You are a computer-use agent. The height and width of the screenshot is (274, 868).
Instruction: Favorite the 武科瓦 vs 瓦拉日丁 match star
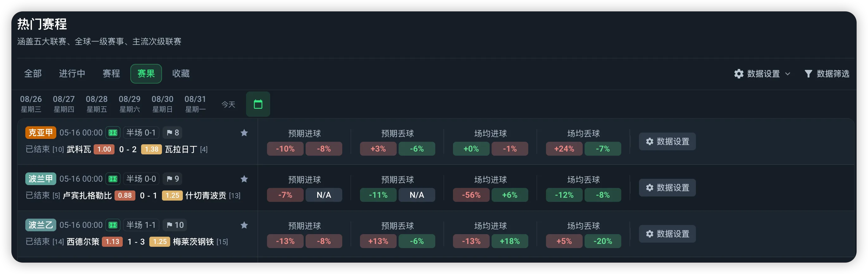244,133
